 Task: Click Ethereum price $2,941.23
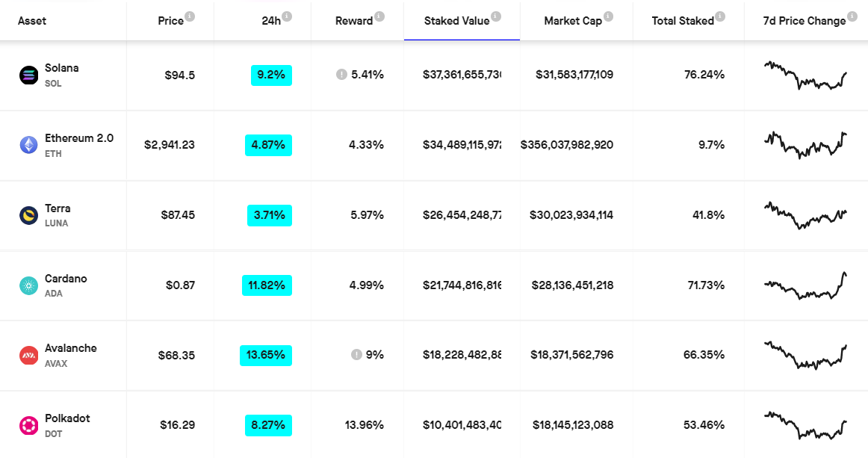(170, 145)
